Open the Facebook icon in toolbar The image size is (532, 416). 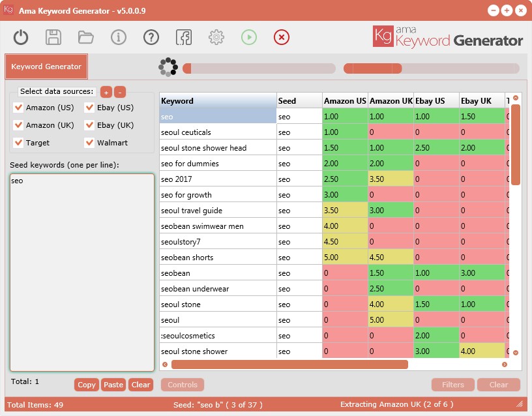pyautogui.click(x=184, y=37)
